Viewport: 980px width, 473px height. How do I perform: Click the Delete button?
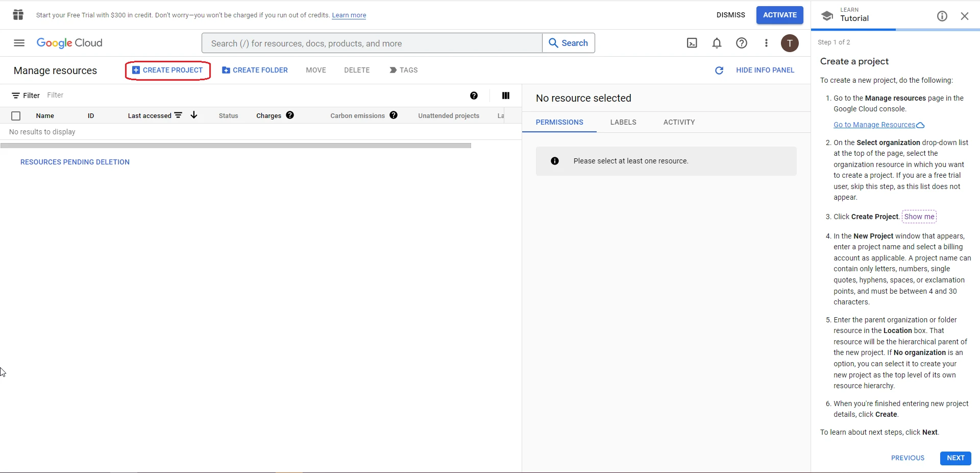pos(357,70)
